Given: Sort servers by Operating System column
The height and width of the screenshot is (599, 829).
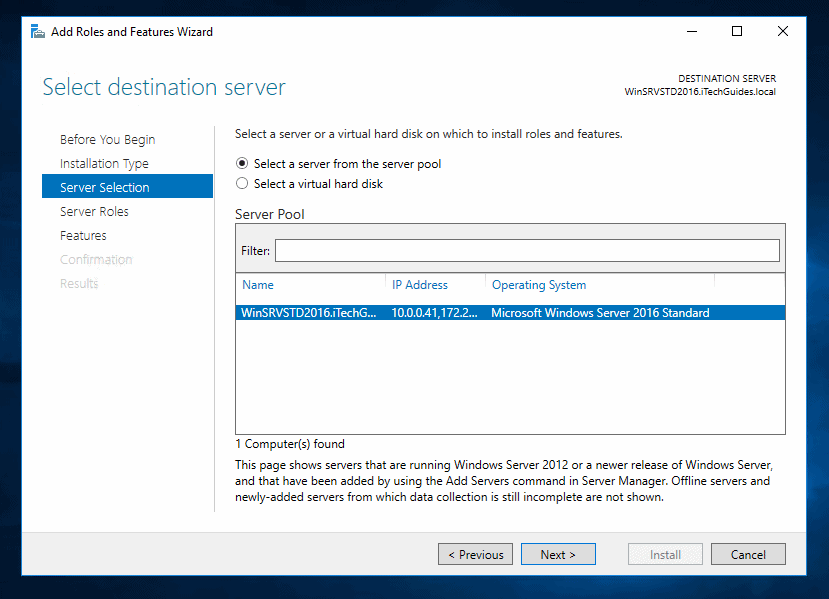Looking at the screenshot, I should pos(539,285).
